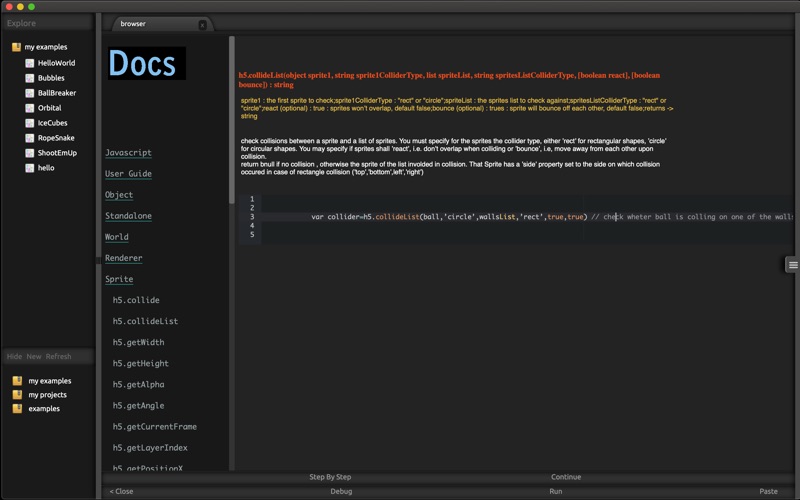Show h5.collide documentation
The width and height of the screenshot is (800, 500).
click(136, 300)
